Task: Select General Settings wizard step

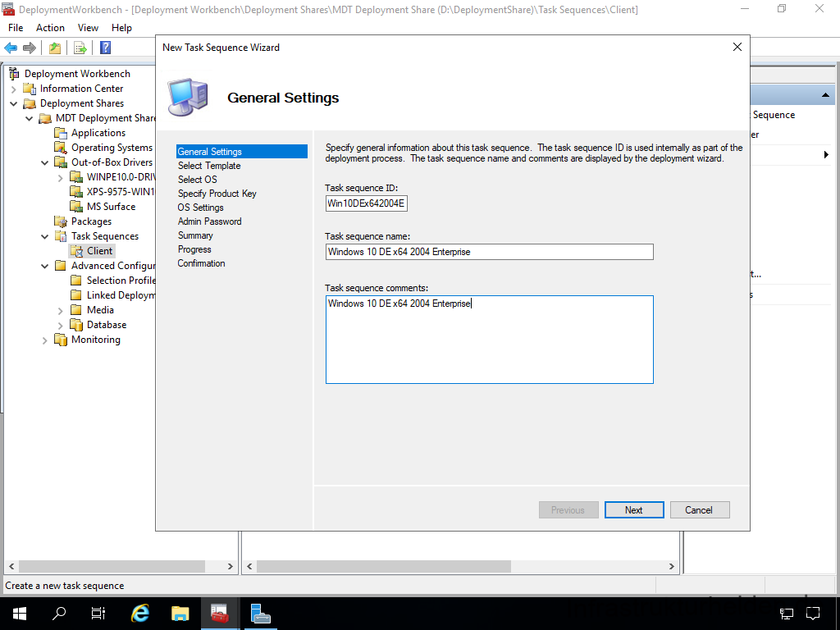Action: point(242,152)
